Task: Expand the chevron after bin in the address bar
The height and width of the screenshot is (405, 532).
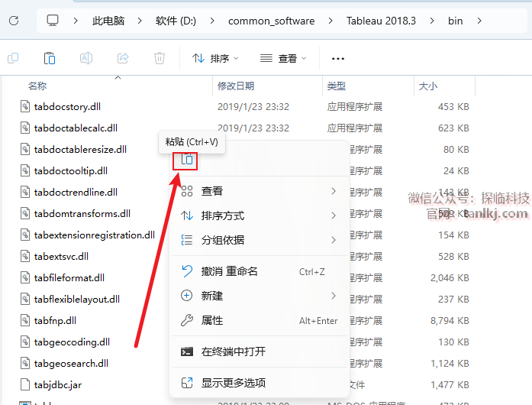Action: 479,21
